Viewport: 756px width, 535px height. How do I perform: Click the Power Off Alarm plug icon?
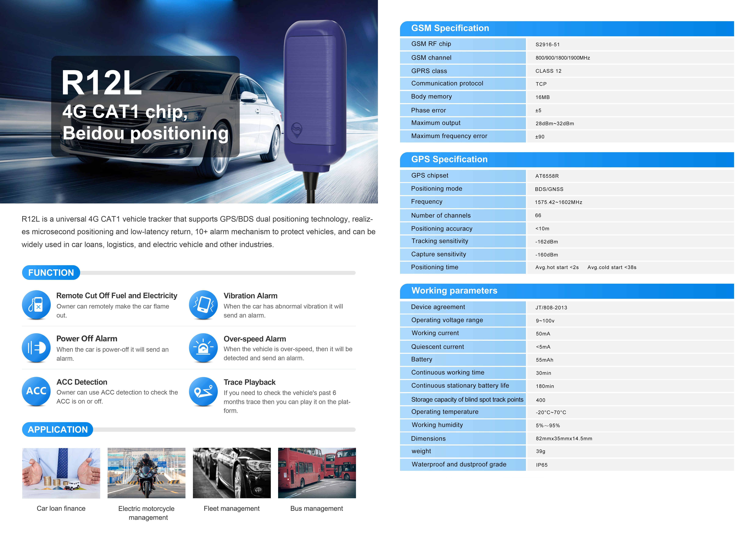pyautogui.click(x=36, y=348)
